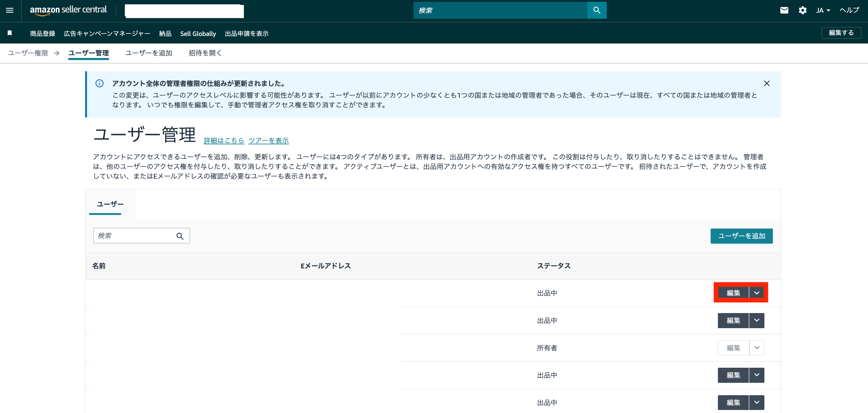Open 商品登録 in the bookmark bar
The width and height of the screenshot is (868, 413).
tap(43, 33)
